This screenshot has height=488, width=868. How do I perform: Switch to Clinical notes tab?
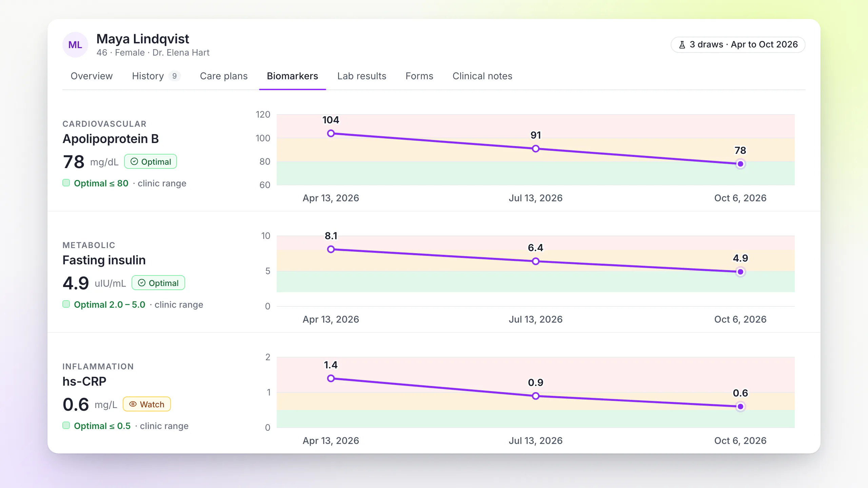tap(482, 76)
